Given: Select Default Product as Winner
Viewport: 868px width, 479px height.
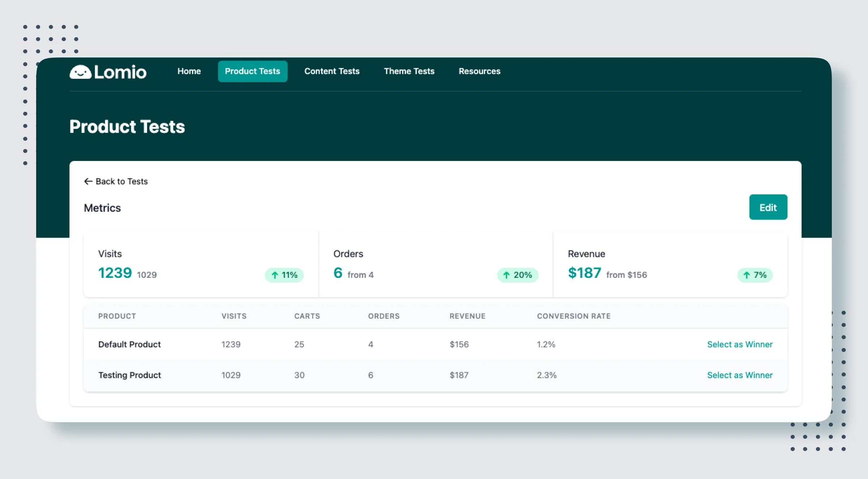Looking at the screenshot, I should 740,344.
